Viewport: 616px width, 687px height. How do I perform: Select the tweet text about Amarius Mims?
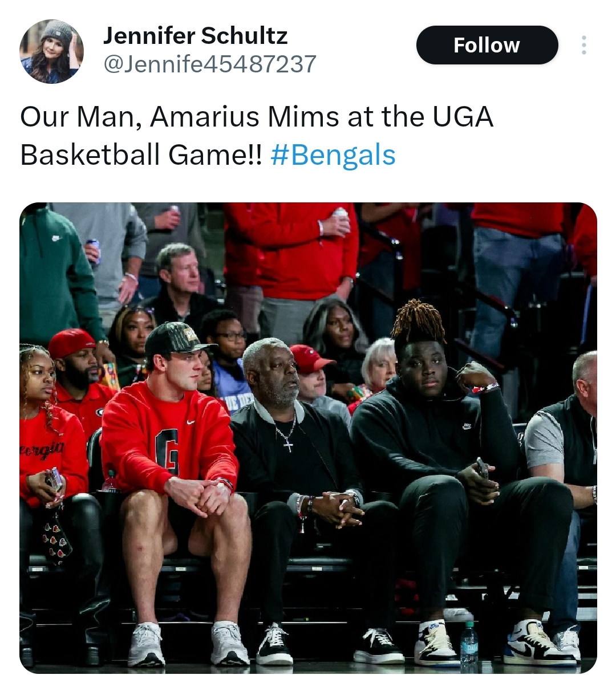tap(257, 136)
